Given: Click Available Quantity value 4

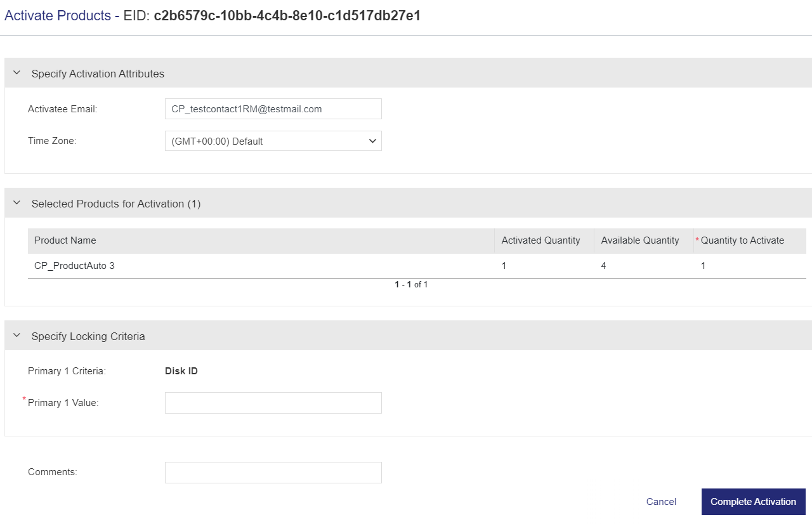Looking at the screenshot, I should [x=603, y=266].
